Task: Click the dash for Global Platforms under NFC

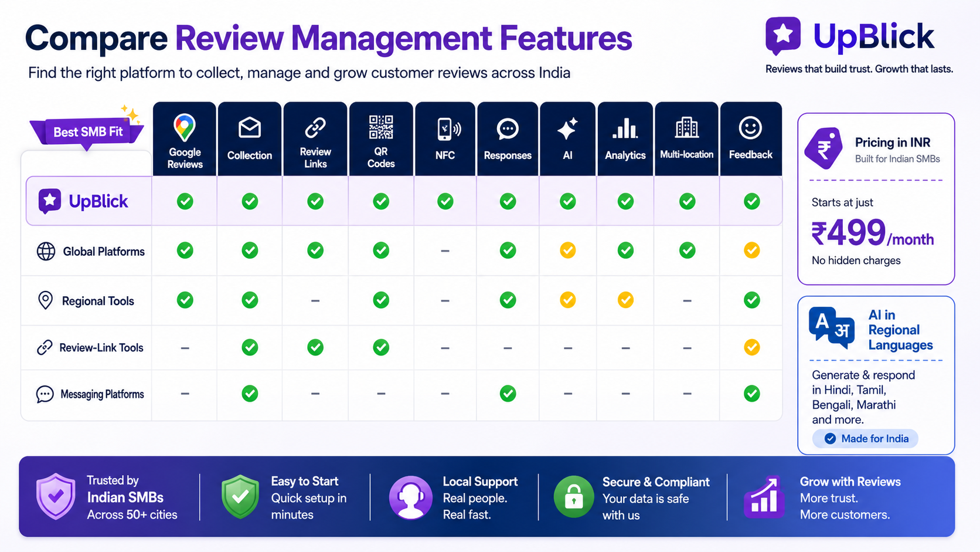Action: (x=445, y=251)
